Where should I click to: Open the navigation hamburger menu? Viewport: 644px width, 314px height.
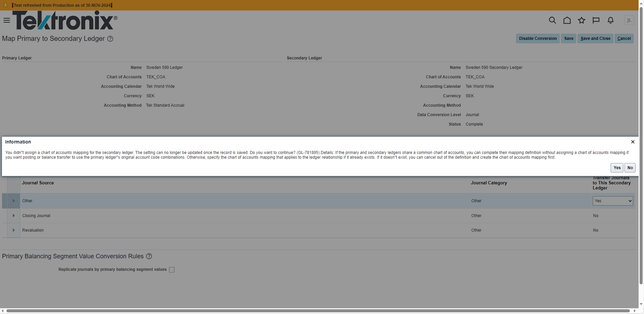7,20
